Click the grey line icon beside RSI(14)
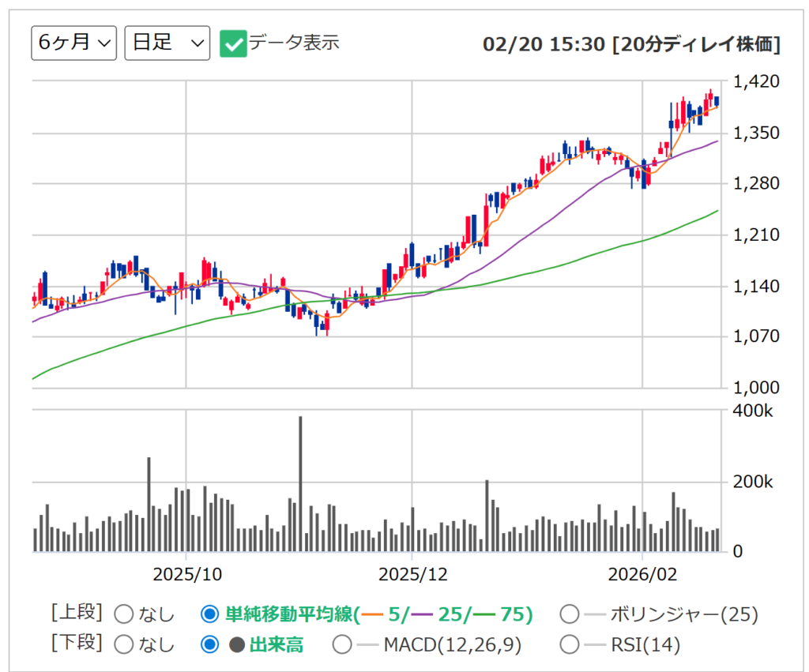 click(x=595, y=644)
